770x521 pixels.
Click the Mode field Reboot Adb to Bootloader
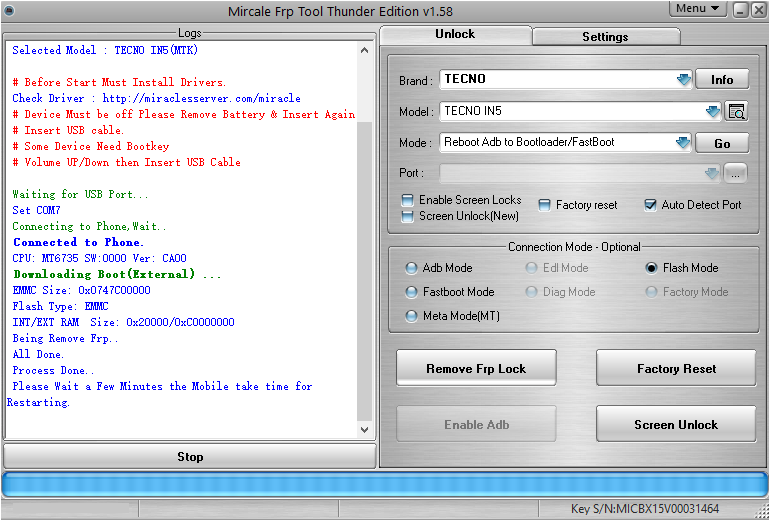point(565,142)
